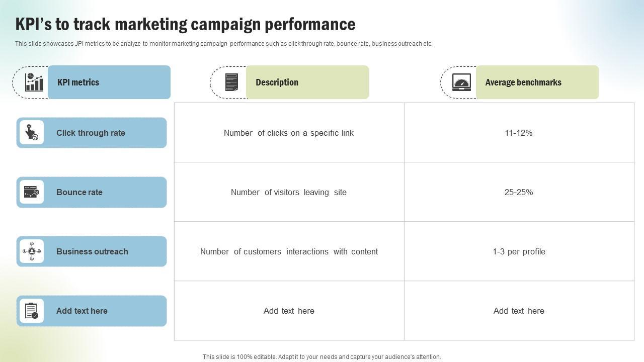Click the Click through rate label

[x=91, y=133]
